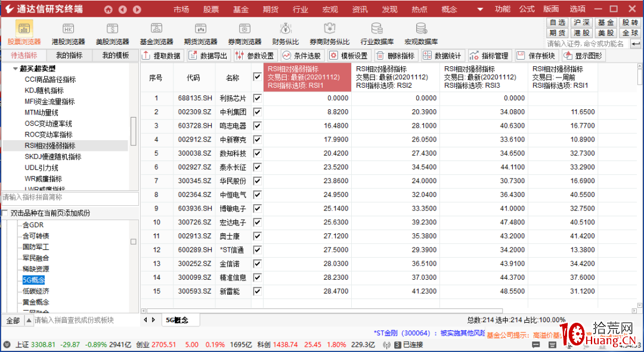This screenshot has height=352, width=644.
Task: Open the 行业数据库 industry database
Action: pos(377,33)
